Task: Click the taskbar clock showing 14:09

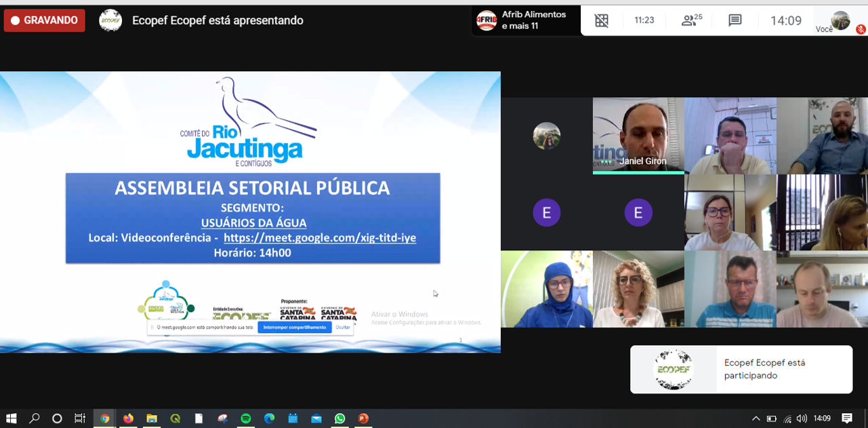Action: tap(822, 419)
